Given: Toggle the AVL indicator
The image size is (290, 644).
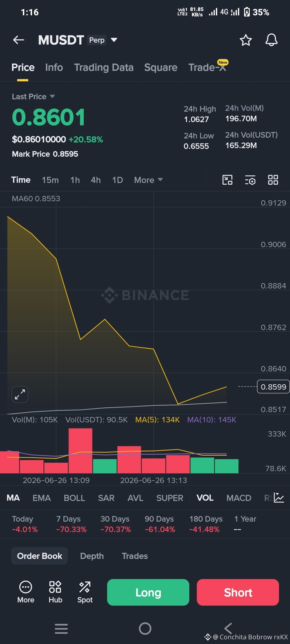Looking at the screenshot, I should (x=135, y=498).
